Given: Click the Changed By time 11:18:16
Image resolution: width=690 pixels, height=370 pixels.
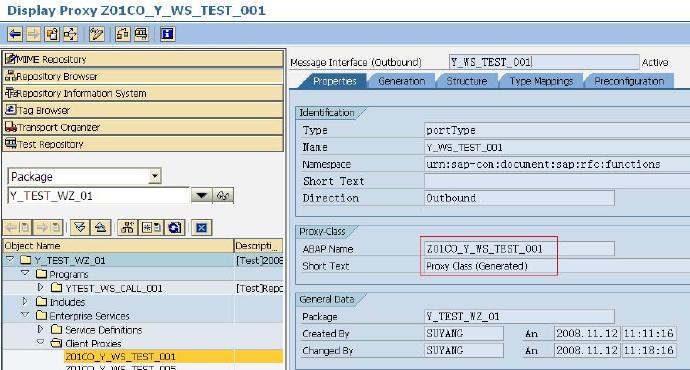Looking at the screenshot, I should [649, 350].
